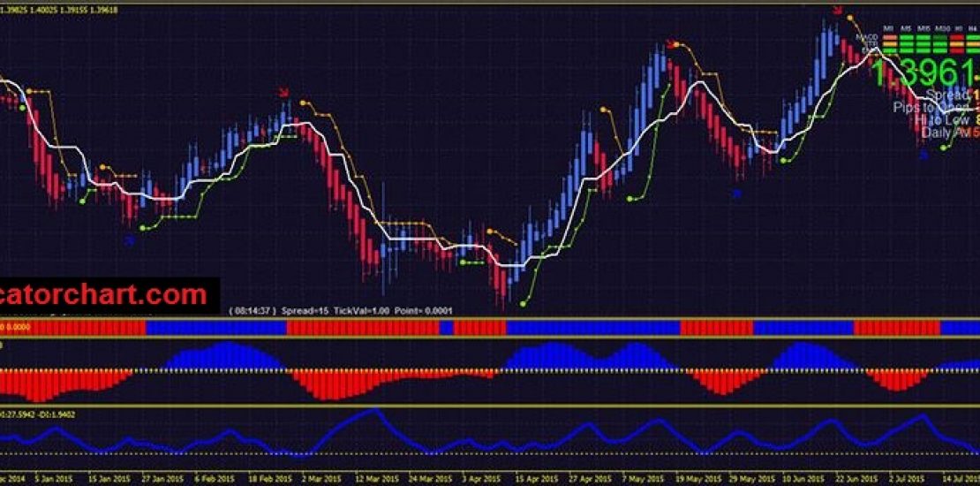Click the Hi to Low label

click(x=940, y=119)
